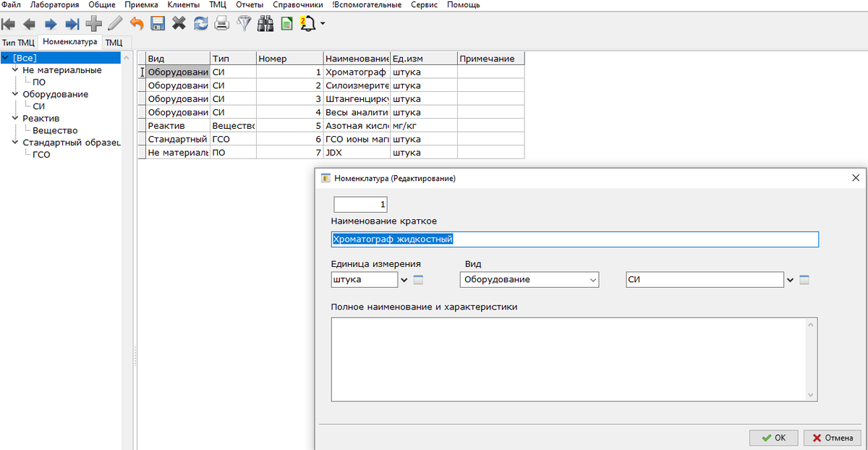Open Общие menu
The width and height of the screenshot is (868, 450).
tap(102, 4)
